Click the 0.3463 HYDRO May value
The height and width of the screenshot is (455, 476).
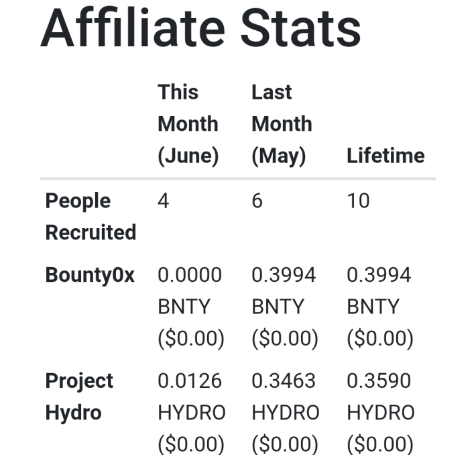(x=286, y=397)
